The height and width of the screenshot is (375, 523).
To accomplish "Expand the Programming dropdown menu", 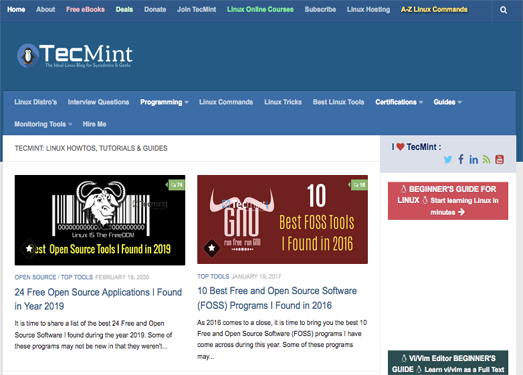I will point(164,102).
